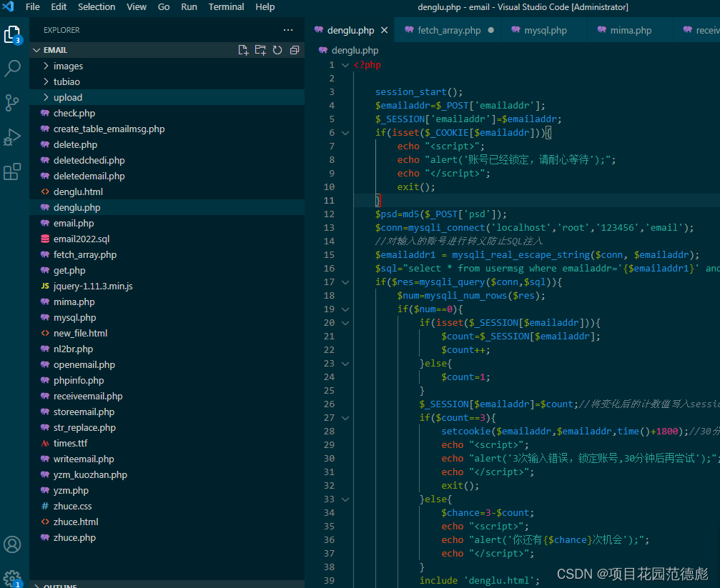This screenshot has height=588, width=720.
Task: Fold the if block at line 20
Action: pyautogui.click(x=345, y=323)
